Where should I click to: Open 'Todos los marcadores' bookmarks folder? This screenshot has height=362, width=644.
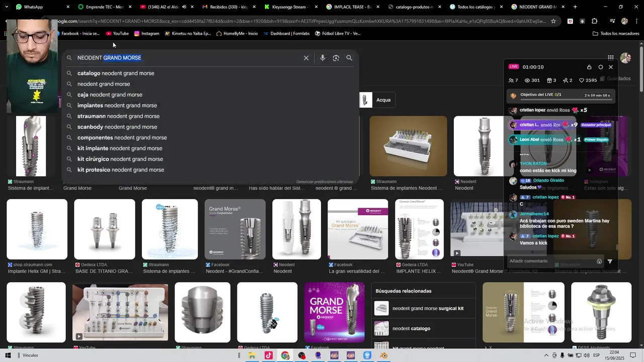pyautogui.click(x=616, y=34)
